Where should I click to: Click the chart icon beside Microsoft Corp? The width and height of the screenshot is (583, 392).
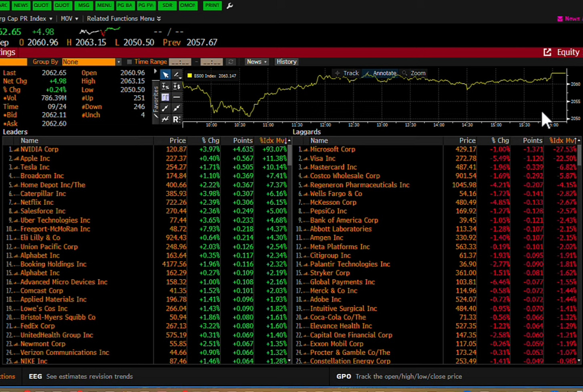click(x=306, y=149)
